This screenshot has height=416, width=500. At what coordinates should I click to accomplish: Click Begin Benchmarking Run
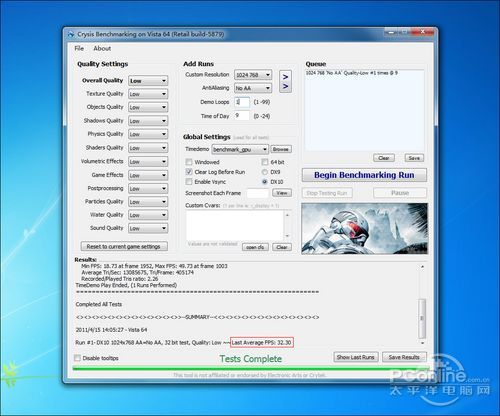coord(364,175)
